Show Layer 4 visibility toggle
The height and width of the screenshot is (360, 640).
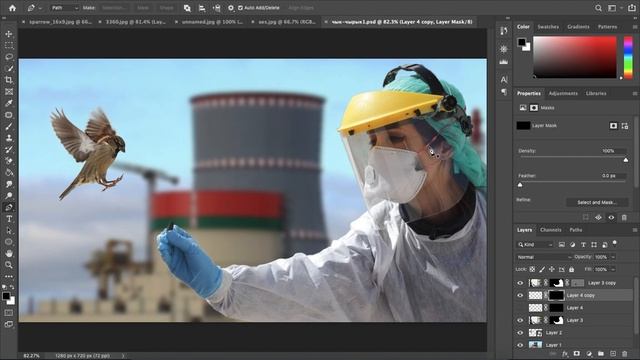(x=520, y=308)
